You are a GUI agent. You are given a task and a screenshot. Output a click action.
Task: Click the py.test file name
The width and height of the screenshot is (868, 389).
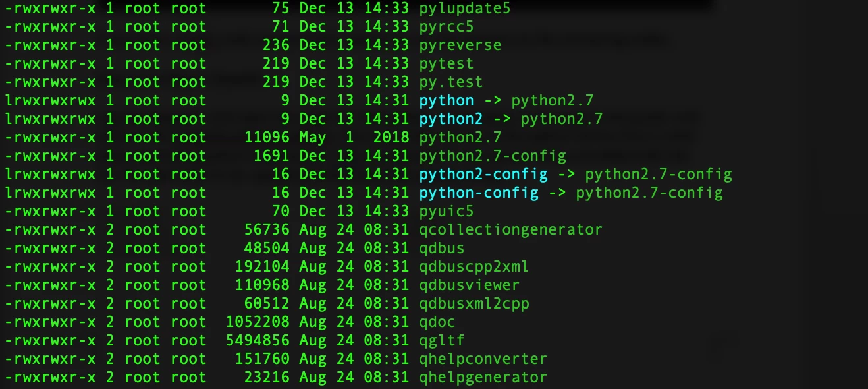click(x=451, y=82)
